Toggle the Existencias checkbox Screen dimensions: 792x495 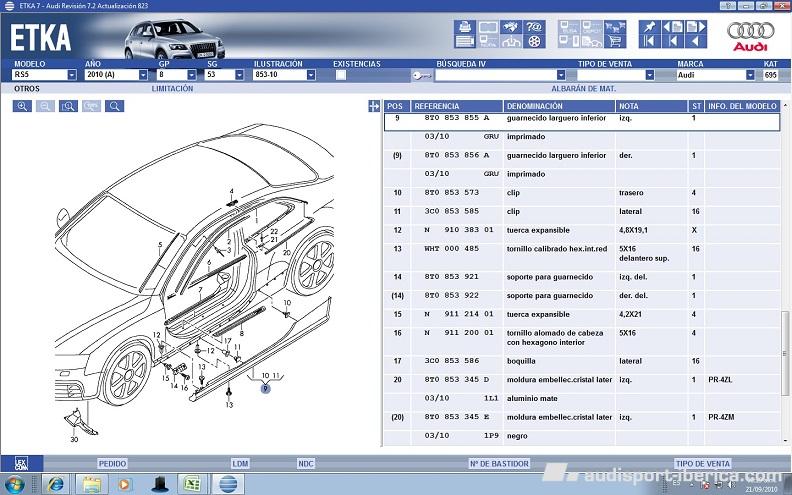[x=341, y=75]
